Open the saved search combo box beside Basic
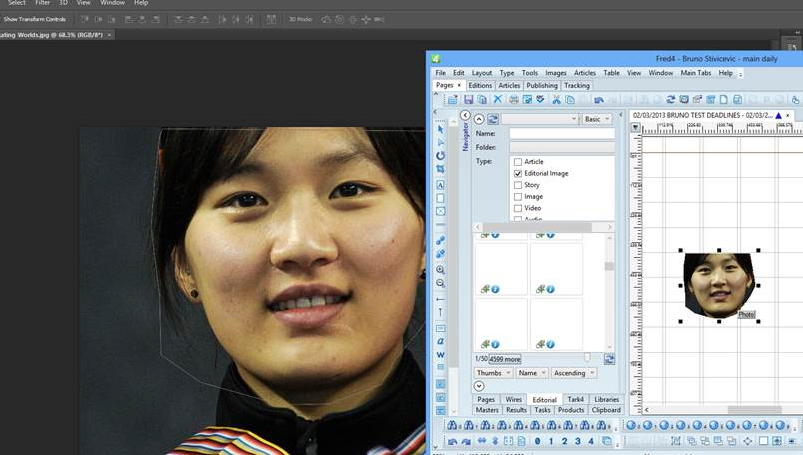 tap(540, 119)
